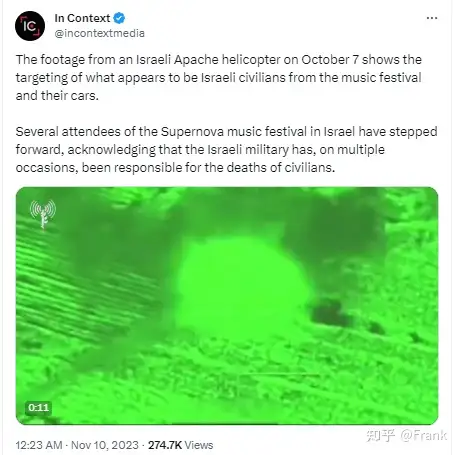Click the Supernova festival paragraph text
The width and height of the screenshot is (459, 455).
tap(226, 149)
